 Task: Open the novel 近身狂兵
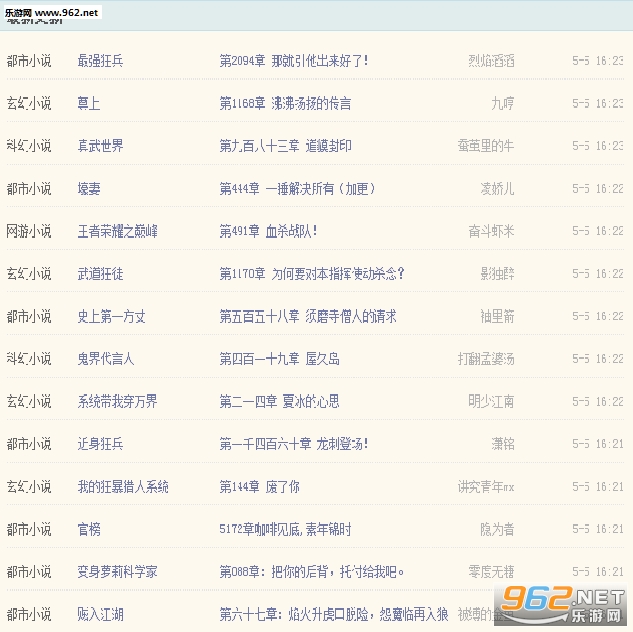[x=100, y=444]
